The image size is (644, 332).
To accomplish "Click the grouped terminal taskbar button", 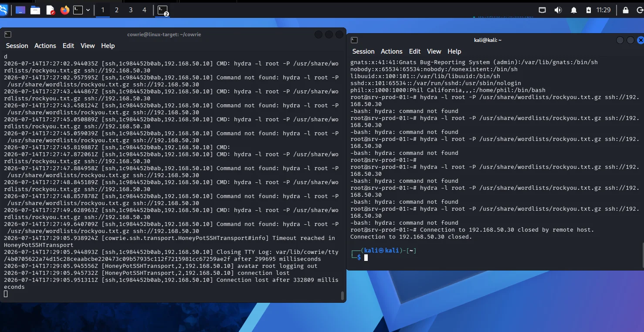I will click(x=163, y=10).
